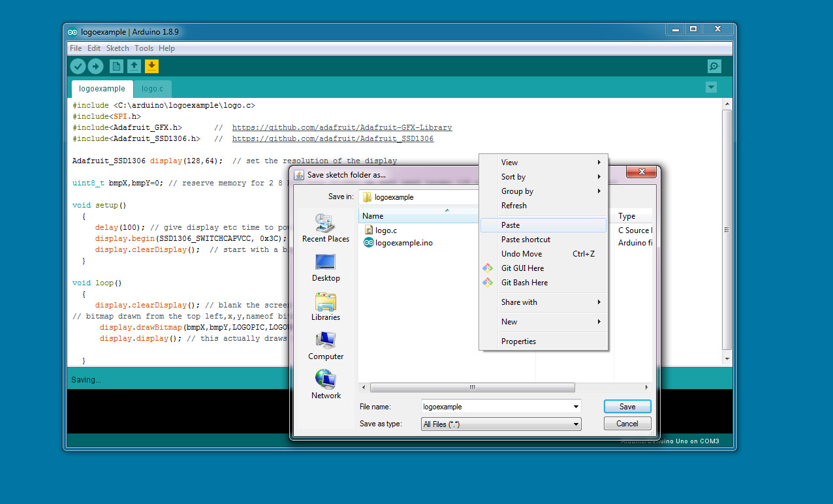Click the Cancel button
The width and height of the screenshot is (833, 504).
coord(627,424)
